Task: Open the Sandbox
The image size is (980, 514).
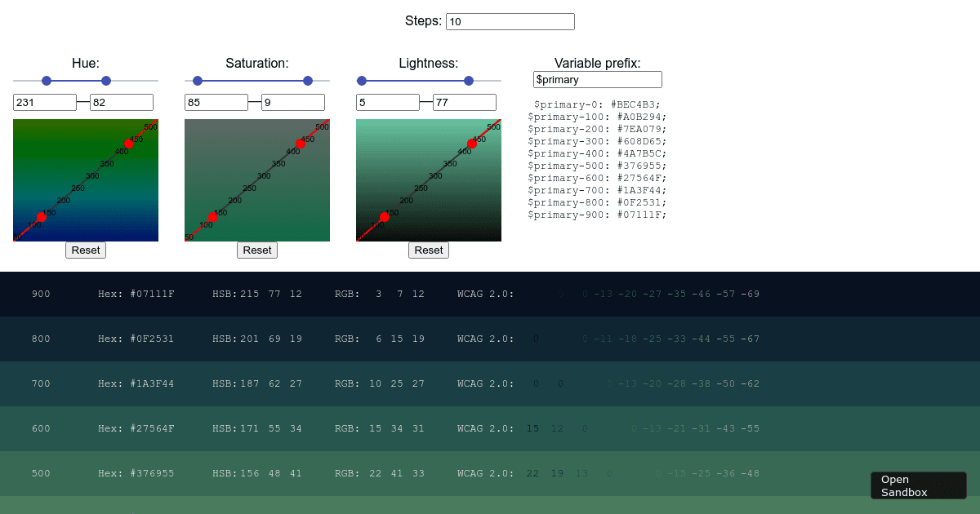Action: click(918, 485)
